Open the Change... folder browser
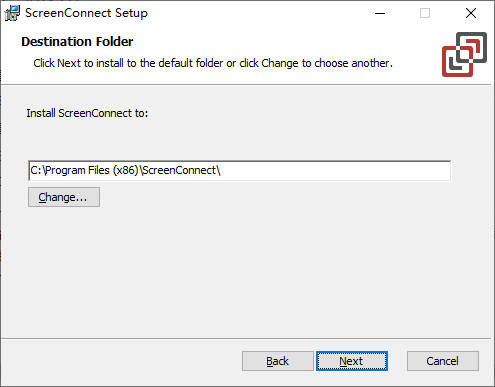495x387 pixels. [64, 197]
